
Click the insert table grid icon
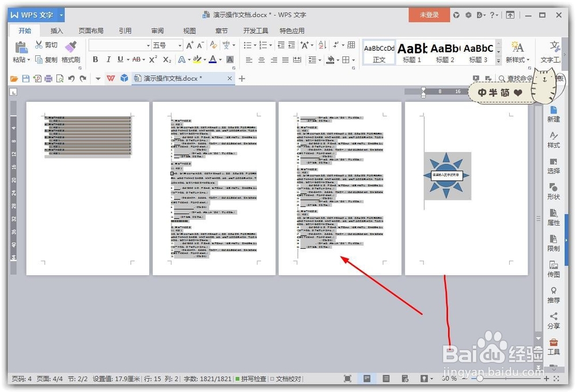351,45
